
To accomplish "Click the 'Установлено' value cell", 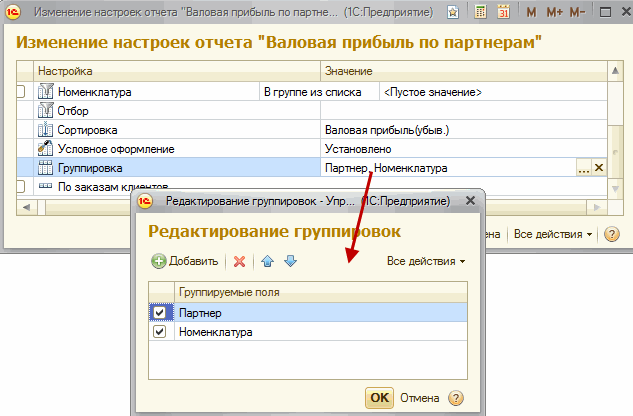I will 464,149.
